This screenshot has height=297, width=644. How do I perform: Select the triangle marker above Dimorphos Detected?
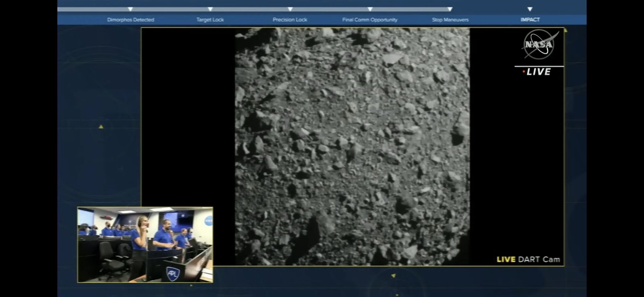pos(130,9)
